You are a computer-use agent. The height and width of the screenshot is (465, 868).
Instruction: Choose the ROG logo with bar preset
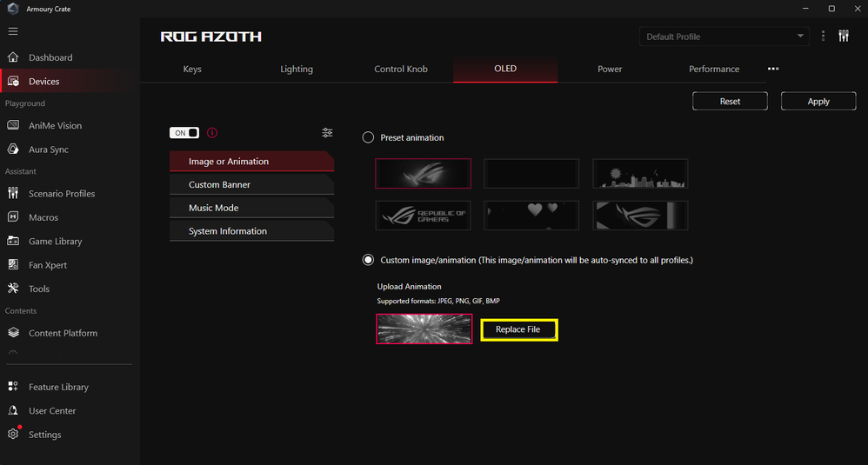[x=640, y=216]
